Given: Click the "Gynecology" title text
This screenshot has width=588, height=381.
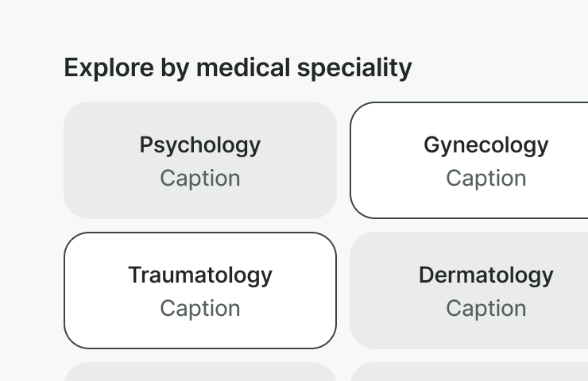Looking at the screenshot, I should [485, 145].
